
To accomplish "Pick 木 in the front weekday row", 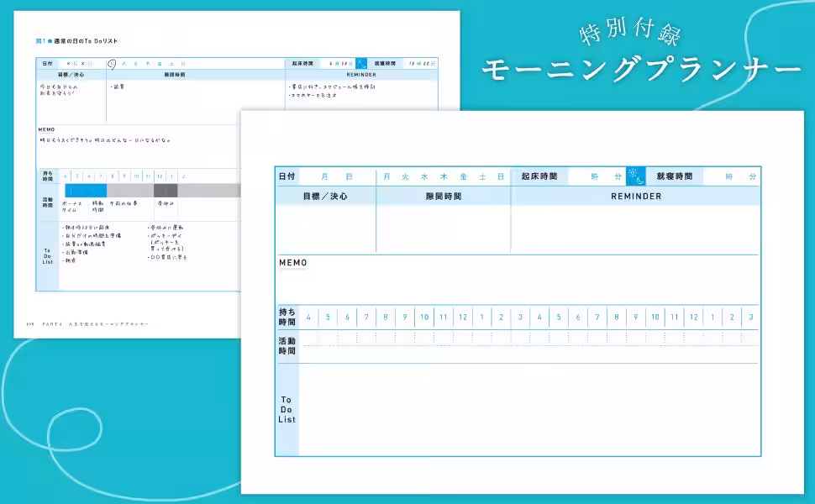I will (x=444, y=176).
